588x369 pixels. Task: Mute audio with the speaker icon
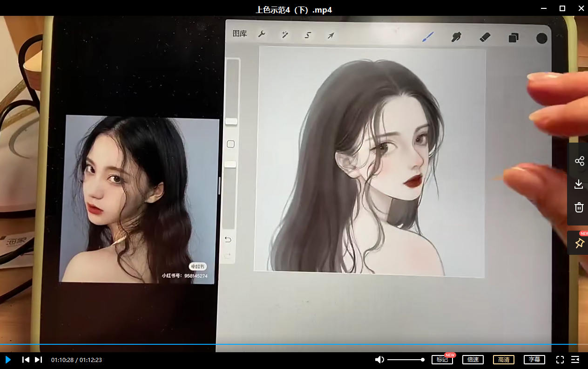380,360
